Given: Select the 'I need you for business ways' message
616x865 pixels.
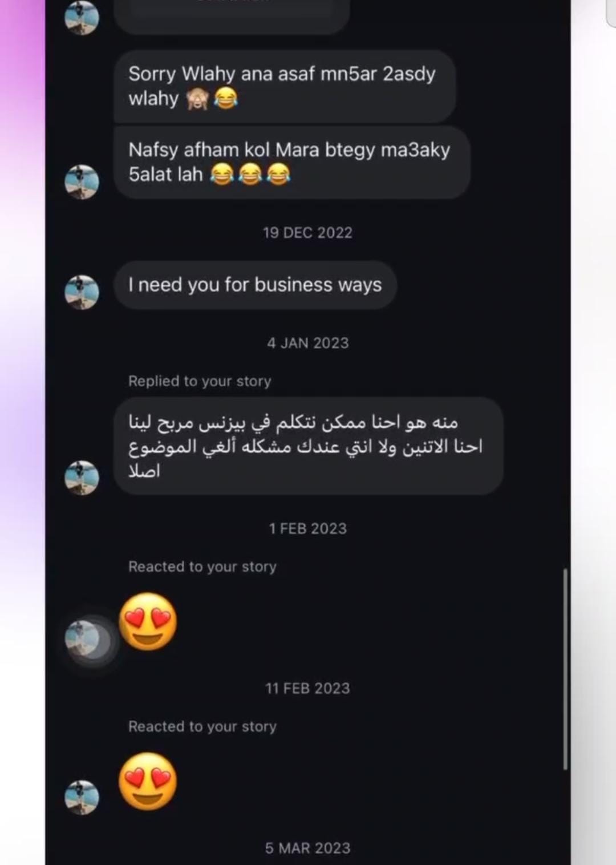Looking at the screenshot, I should click(255, 285).
